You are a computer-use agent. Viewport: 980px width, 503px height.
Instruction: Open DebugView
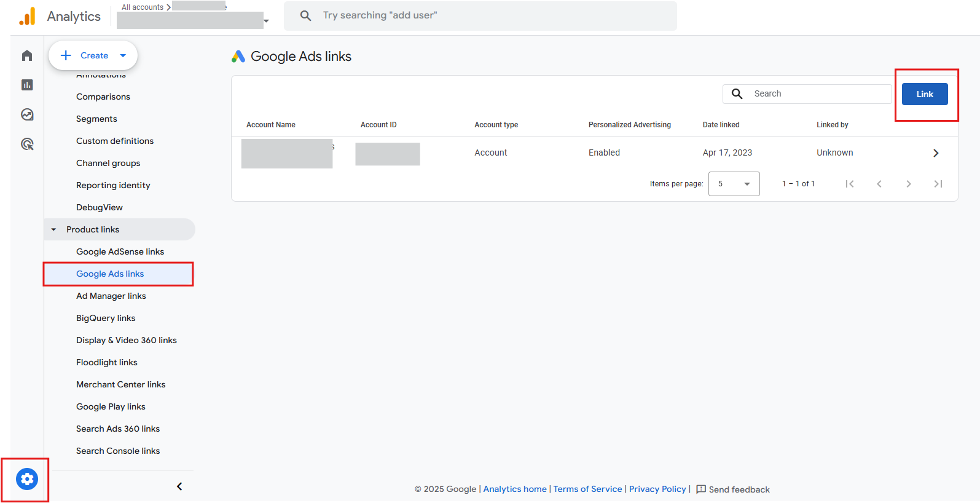[100, 207]
